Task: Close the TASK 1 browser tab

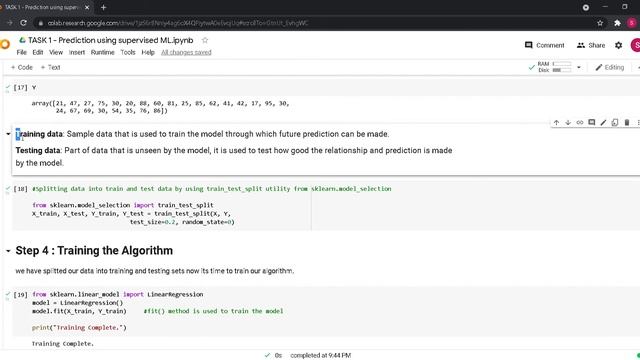Action: (87, 7)
